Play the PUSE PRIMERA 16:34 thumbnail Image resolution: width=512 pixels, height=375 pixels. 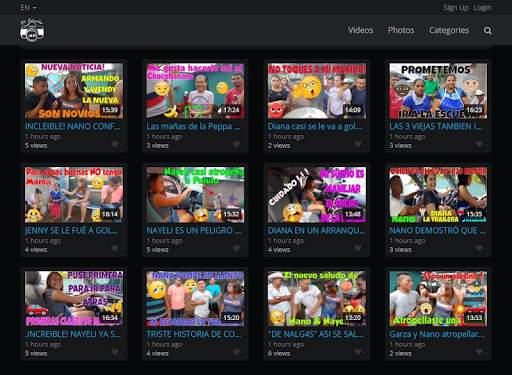74,299
